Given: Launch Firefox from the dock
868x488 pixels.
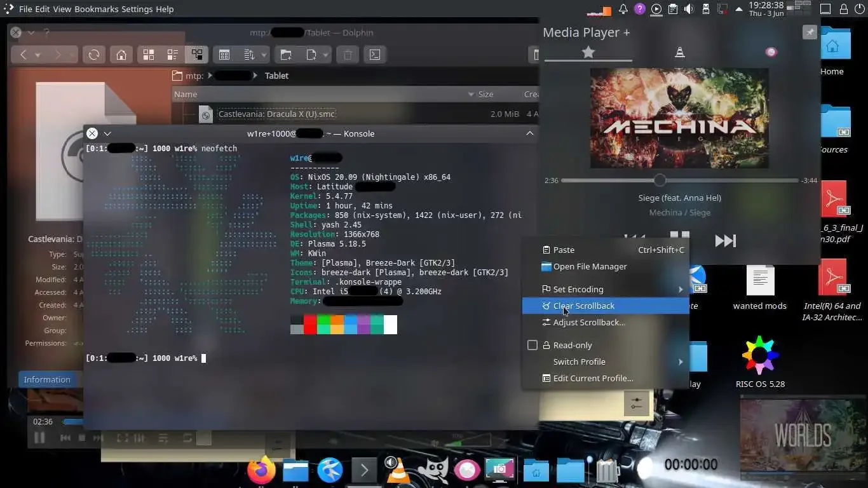Looking at the screenshot, I should click(x=261, y=470).
